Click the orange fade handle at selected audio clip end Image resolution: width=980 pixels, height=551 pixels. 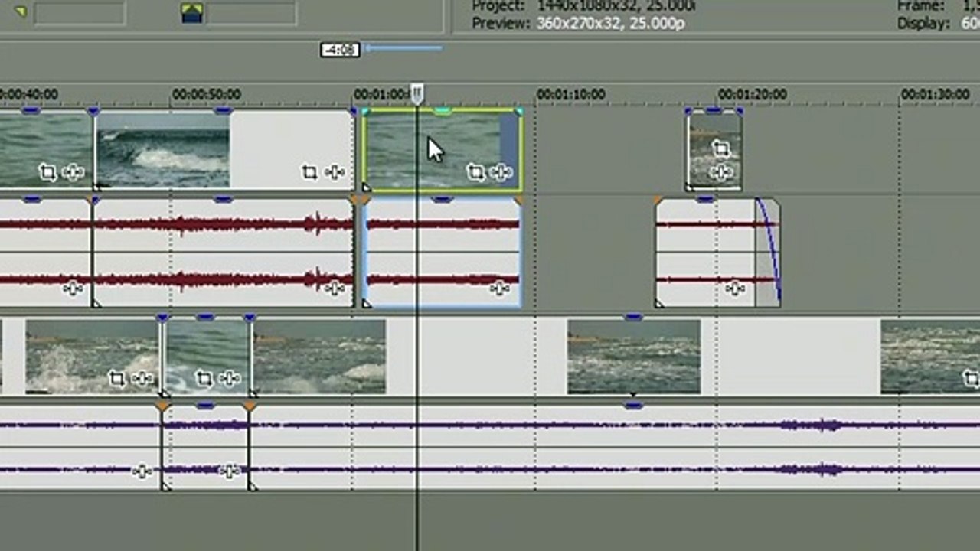[x=519, y=201]
